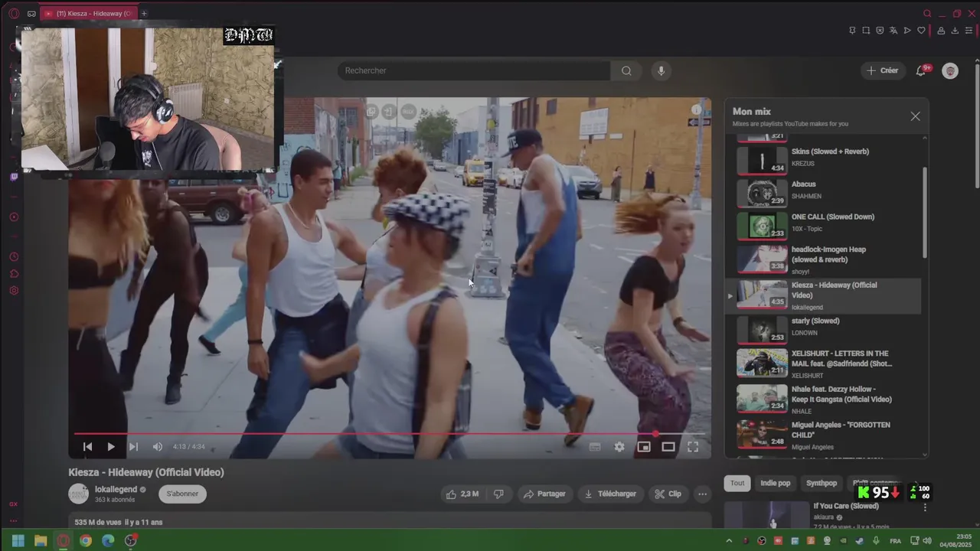The image size is (980, 551).
Task: Open the account avatar menu
Action: click(x=950, y=70)
